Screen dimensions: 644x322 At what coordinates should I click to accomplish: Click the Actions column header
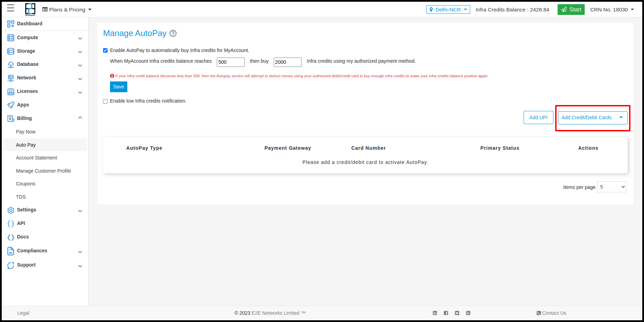click(x=588, y=148)
